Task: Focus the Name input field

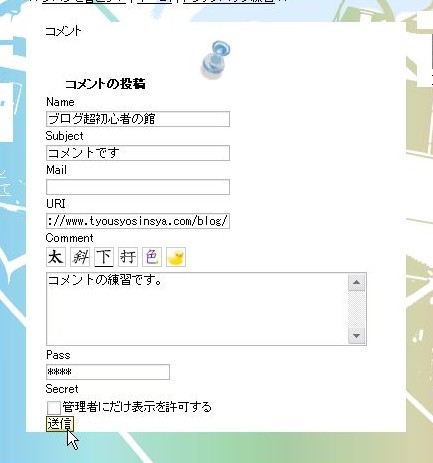Action: [x=138, y=119]
